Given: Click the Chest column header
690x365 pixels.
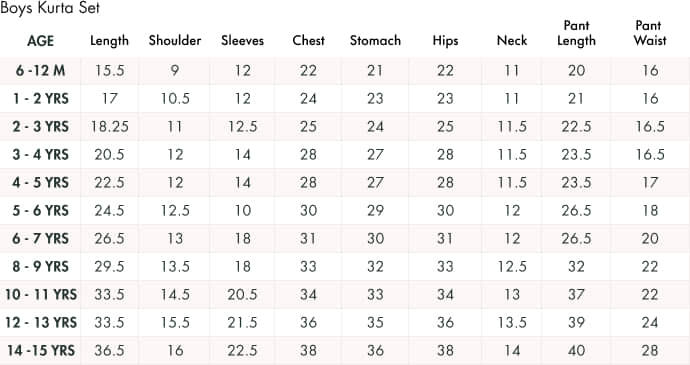Looking at the screenshot, I should (x=308, y=41).
